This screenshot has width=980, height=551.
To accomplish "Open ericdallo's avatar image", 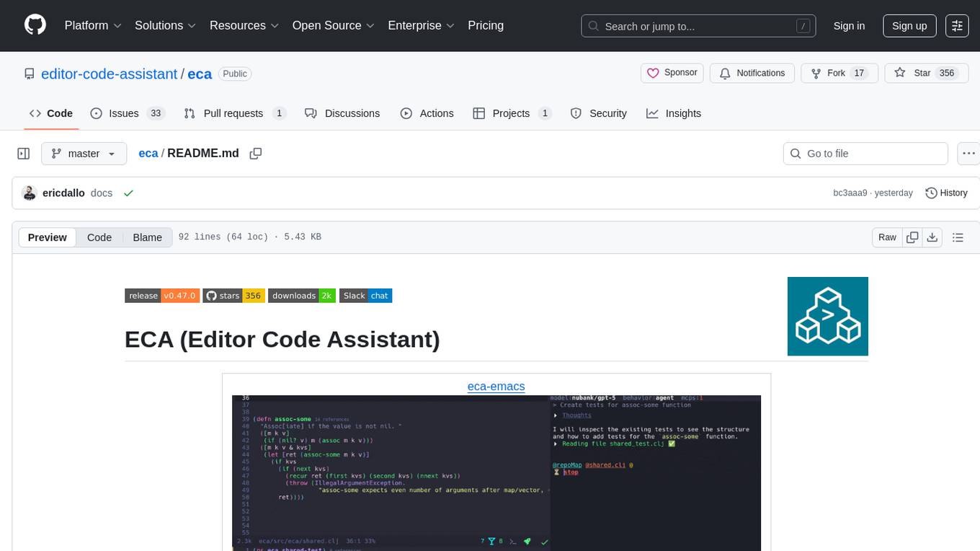I will pos(30,193).
